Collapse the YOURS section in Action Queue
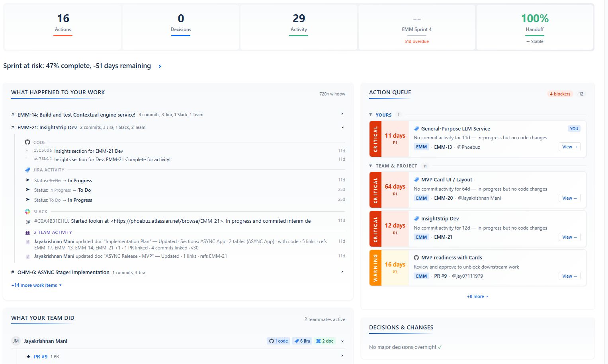Image resolution: width=608 pixels, height=364 pixels. [371, 115]
